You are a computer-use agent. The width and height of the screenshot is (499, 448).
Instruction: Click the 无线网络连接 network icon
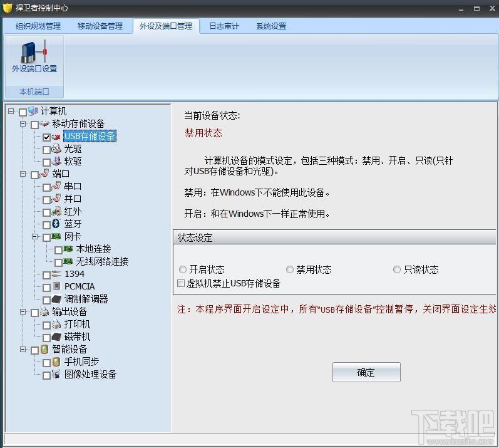[68, 261]
